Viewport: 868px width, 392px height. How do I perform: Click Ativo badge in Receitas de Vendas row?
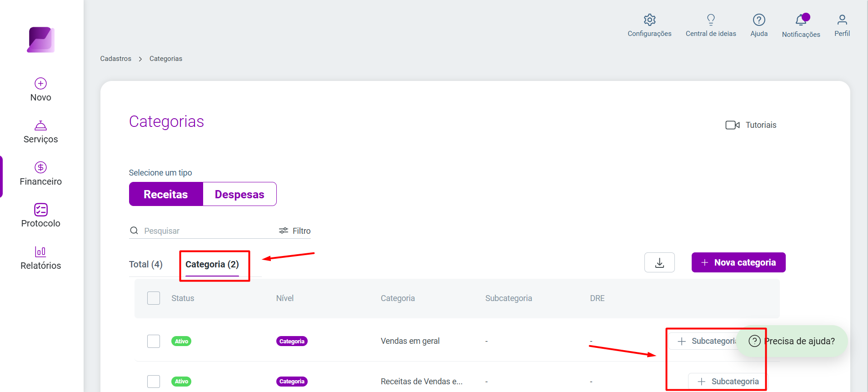pyautogui.click(x=181, y=382)
